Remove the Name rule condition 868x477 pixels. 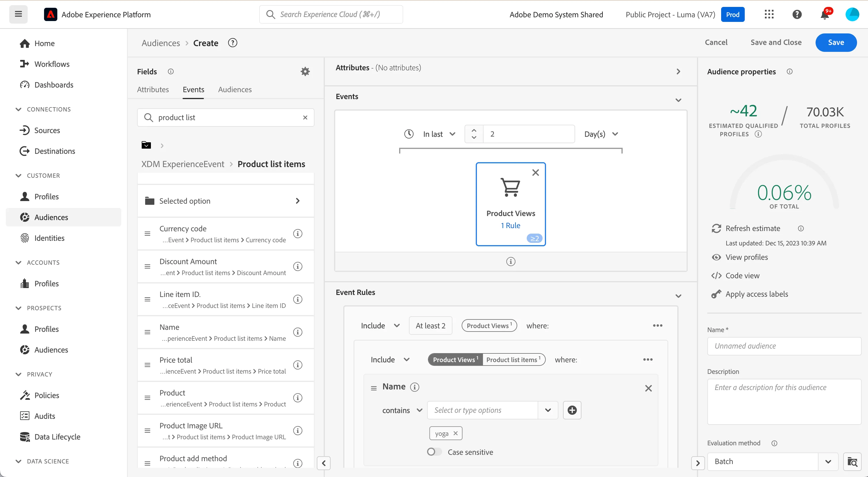click(x=648, y=388)
